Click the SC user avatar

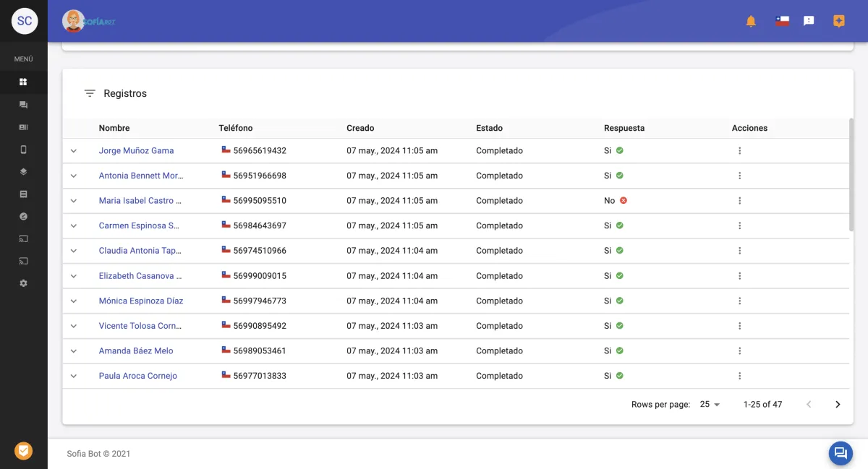point(25,21)
